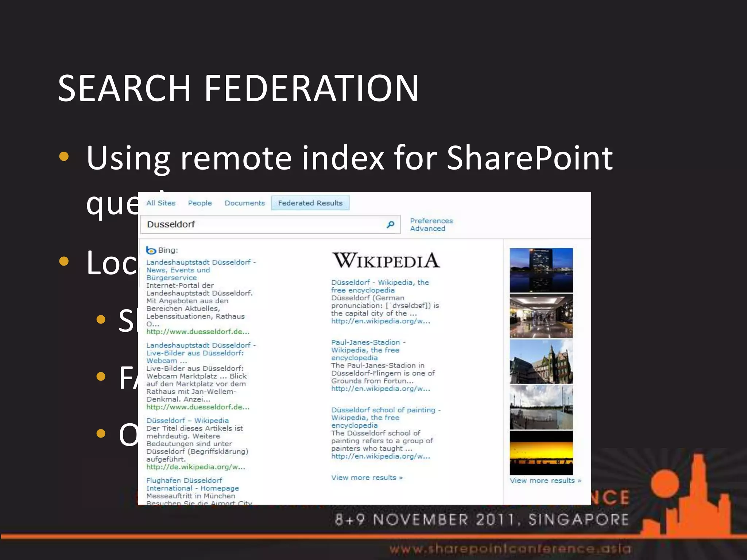Screen dimensions: 747x560
Task: Open the river and tower image thumbnail
Action: tap(541, 407)
